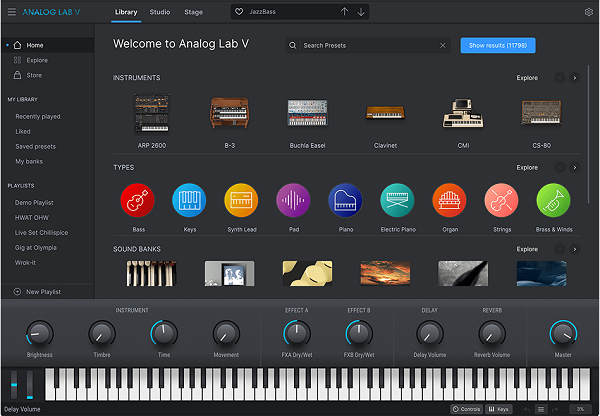This screenshot has height=416, width=600.
Task: Switch to the Stage tab
Action: click(x=194, y=12)
